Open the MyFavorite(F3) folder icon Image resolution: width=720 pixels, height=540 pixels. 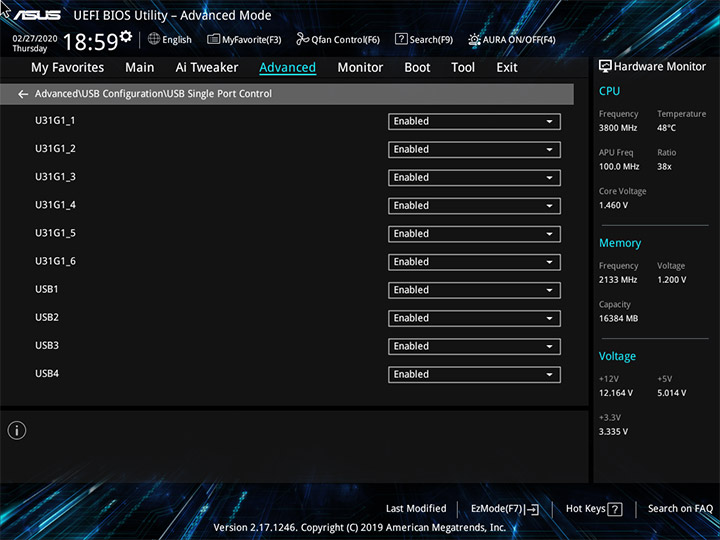point(214,39)
